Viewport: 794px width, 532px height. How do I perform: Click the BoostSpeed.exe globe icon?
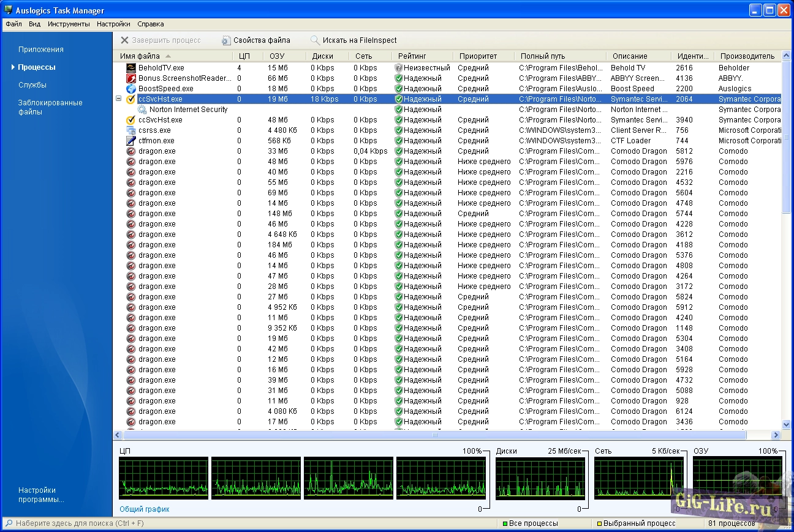coord(130,89)
